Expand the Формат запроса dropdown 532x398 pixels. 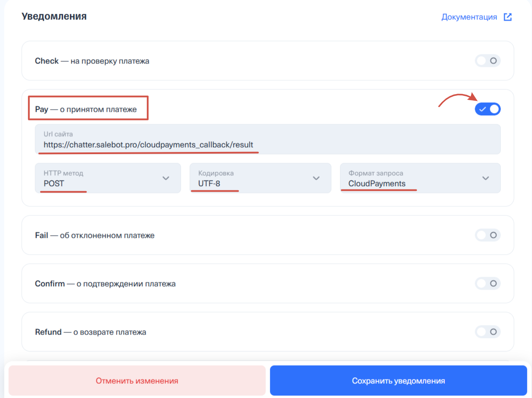pyautogui.click(x=420, y=178)
